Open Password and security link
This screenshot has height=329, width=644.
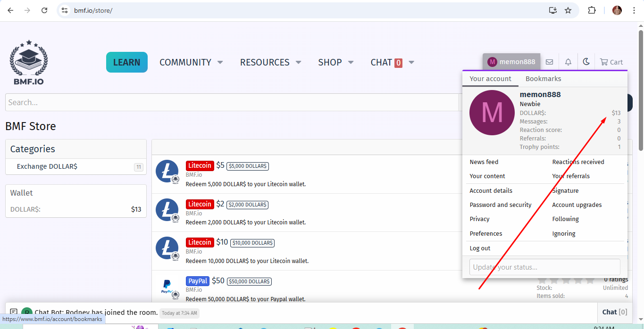coord(501,205)
